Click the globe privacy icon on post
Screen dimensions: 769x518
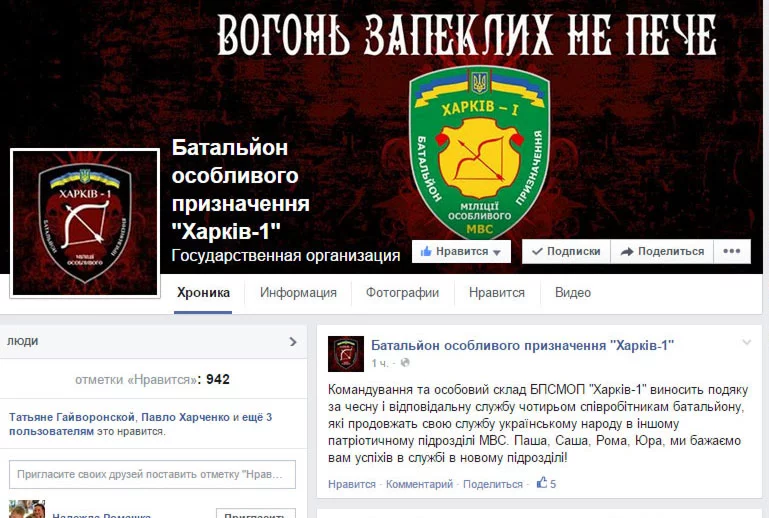pyautogui.click(x=405, y=363)
